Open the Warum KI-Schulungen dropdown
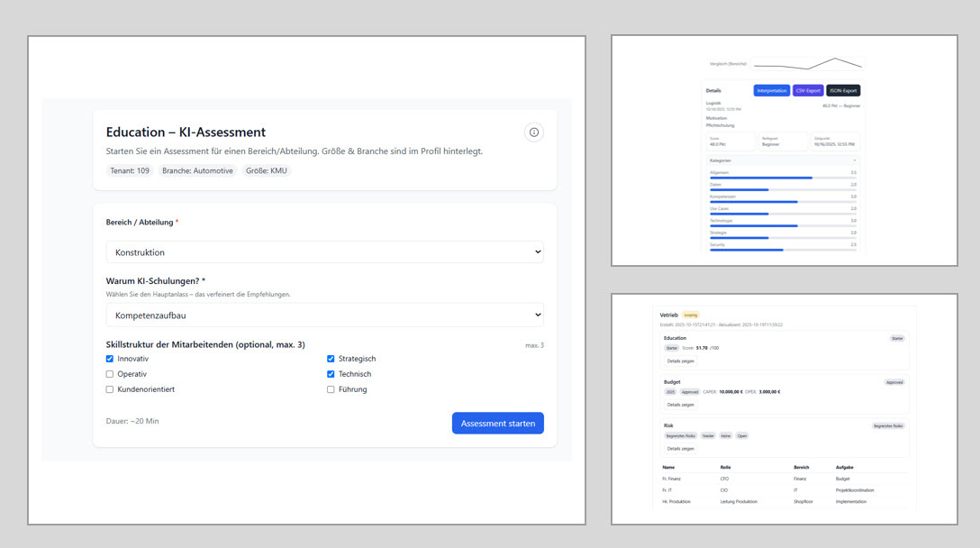Viewport: 980px width, 548px height. point(324,315)
